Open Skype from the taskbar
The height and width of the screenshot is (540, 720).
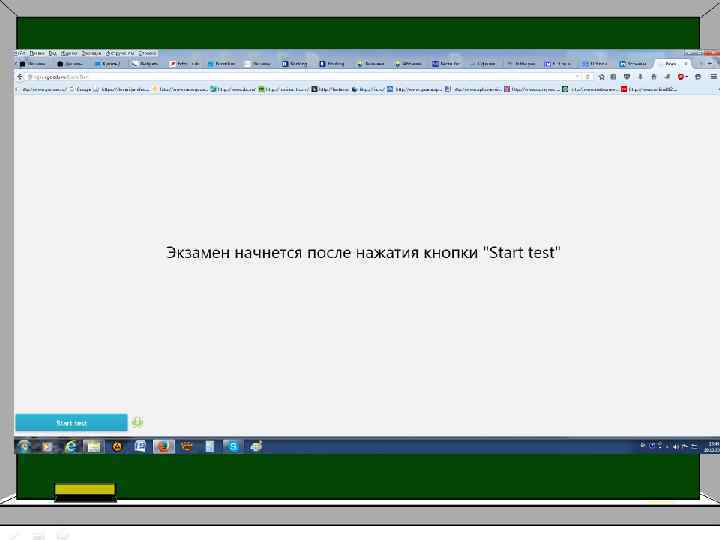(233, 446)
